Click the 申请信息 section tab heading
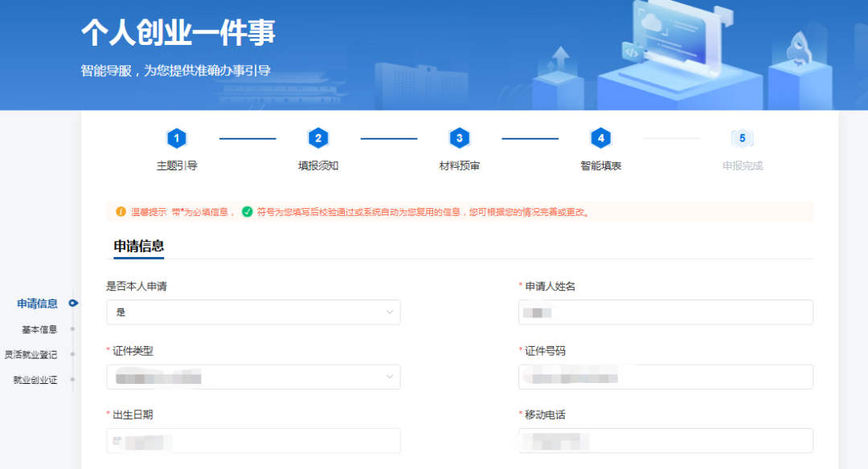The image size is (868, 469). pyautogui.click(x=139, y=247)
